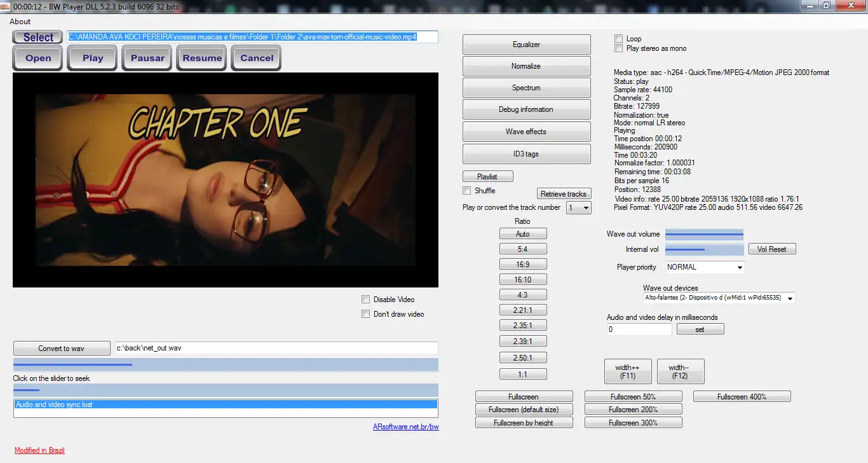Expand the Wave out devices dropdown
Viewport: 868px width, 463px height.
coord(719,298)
